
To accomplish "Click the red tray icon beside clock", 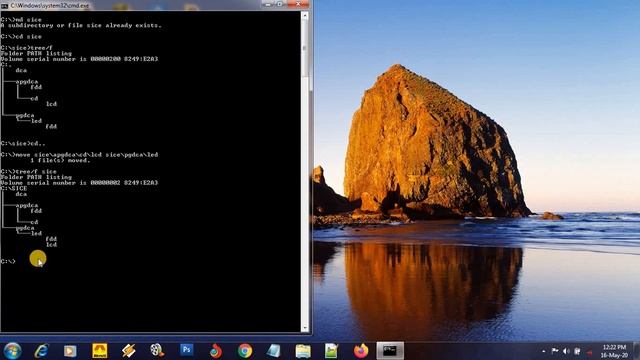I will [589, 352].
